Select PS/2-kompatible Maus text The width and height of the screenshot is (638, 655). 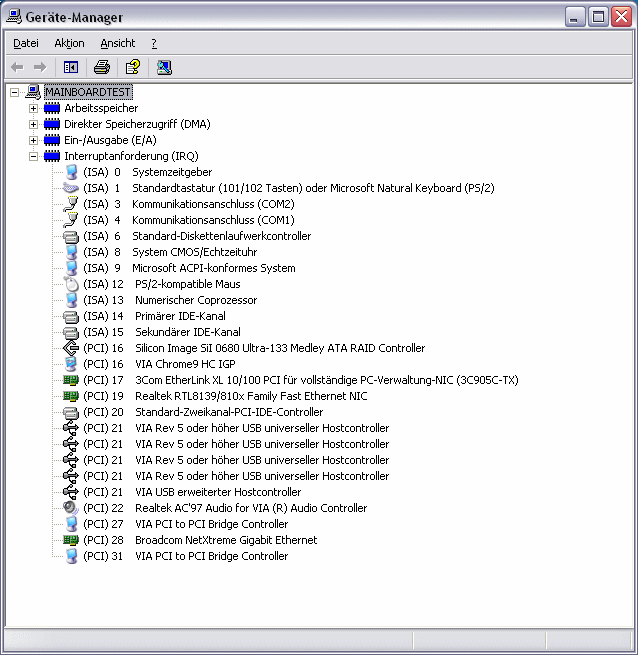[x=188, y=284]
